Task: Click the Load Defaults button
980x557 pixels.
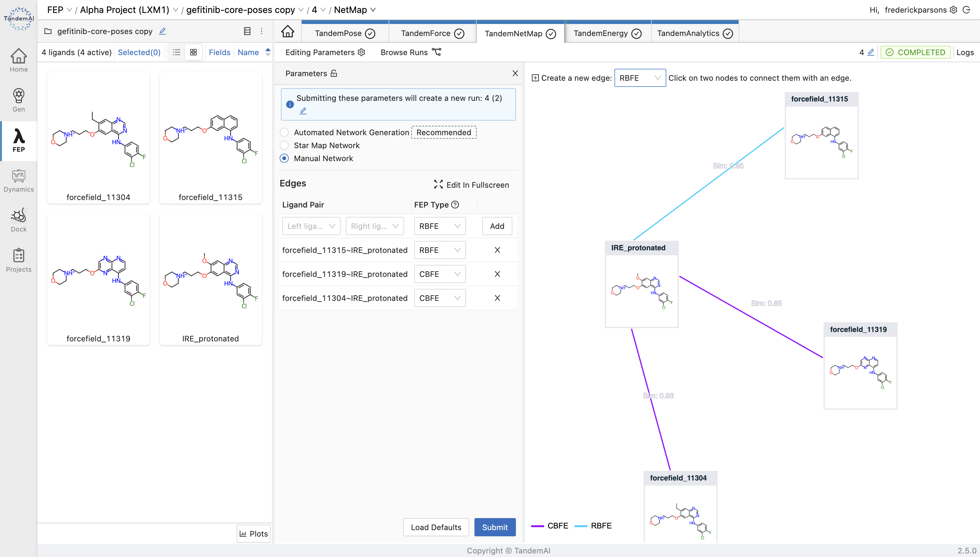Action: [x=436, y=527]
